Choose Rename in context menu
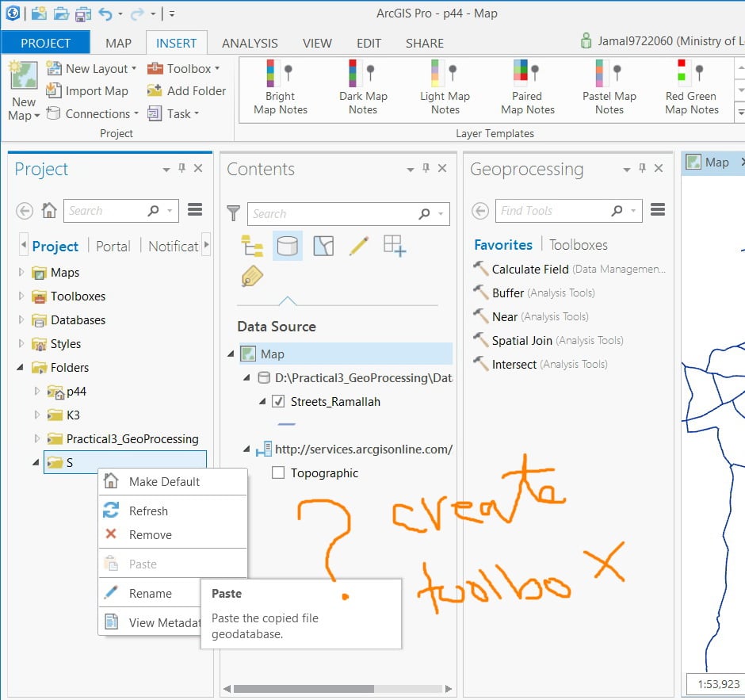Viewport: 745px width, 700px height. [150, 593]
